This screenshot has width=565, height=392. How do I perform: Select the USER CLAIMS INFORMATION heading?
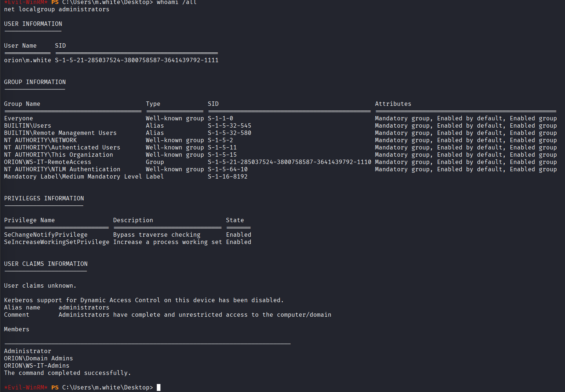coord(46,264)
